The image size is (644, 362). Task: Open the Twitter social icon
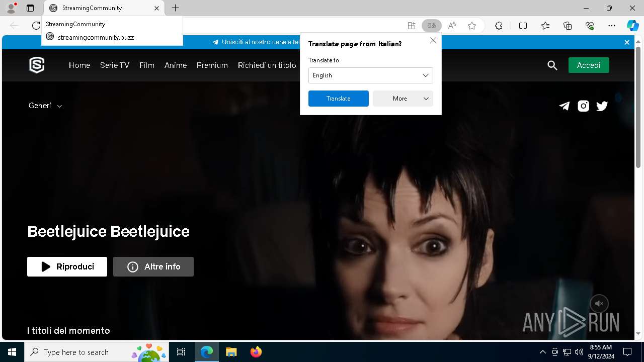click(602, 106)
